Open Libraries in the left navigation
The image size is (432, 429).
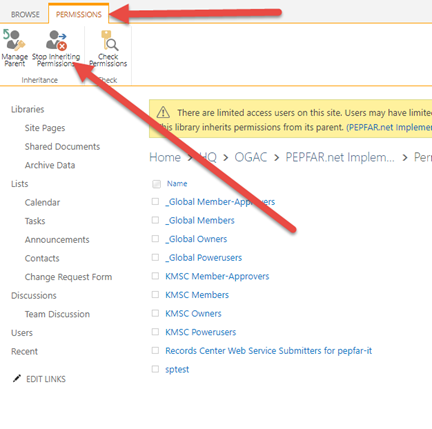28,109
